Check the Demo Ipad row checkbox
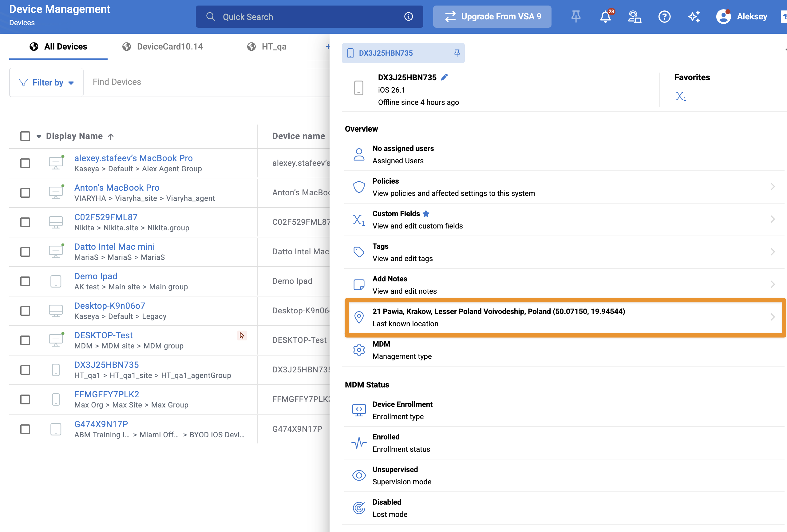This screenshot has width=787, height=532. pos(26,281)
